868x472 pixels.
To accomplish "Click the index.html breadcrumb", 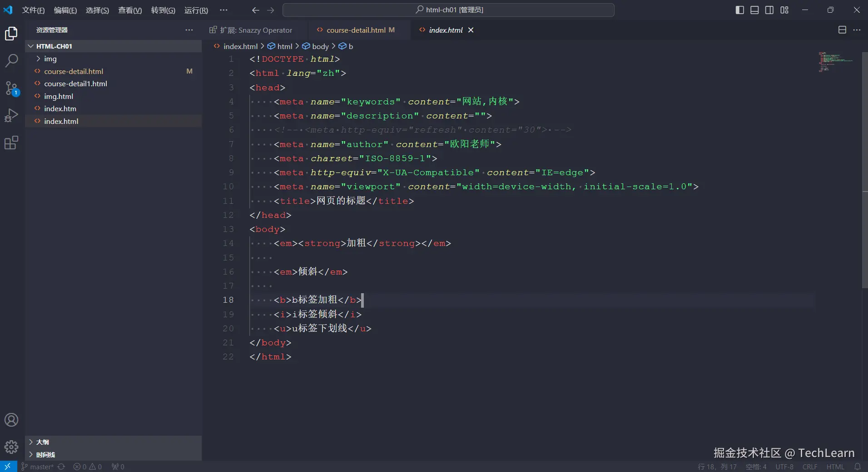I will coord(236,46).
